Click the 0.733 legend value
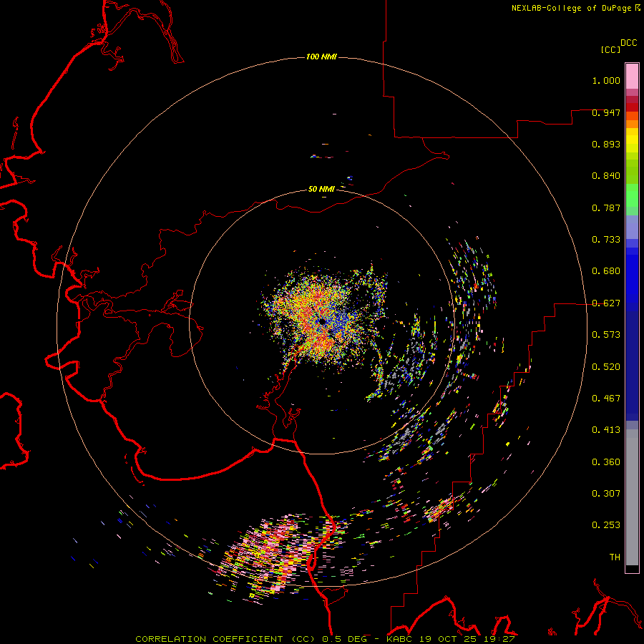This screenshot has width=644, height=644. (x=606, y=240)
